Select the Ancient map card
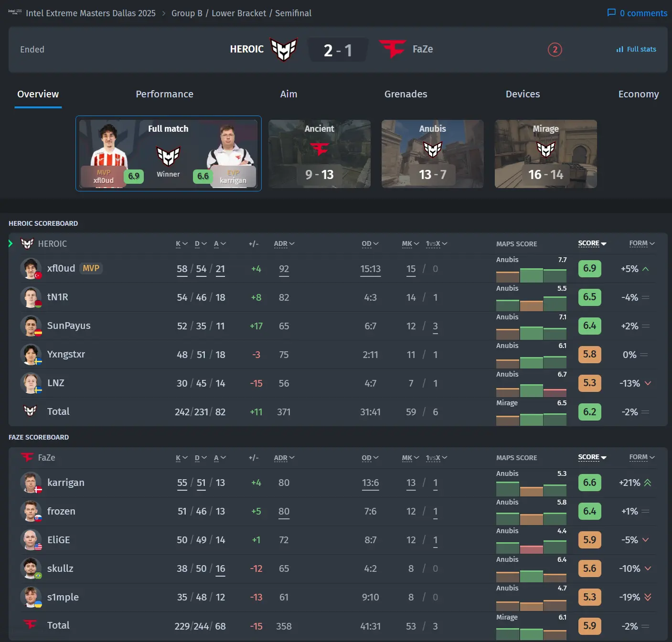Image resolution: width=672 pixels, height=642 pixels. pyautogui.click(x=320, y=154)
